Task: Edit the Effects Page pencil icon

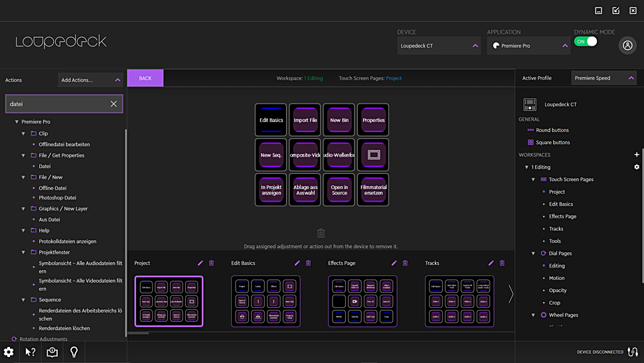Action: [394, 263]
